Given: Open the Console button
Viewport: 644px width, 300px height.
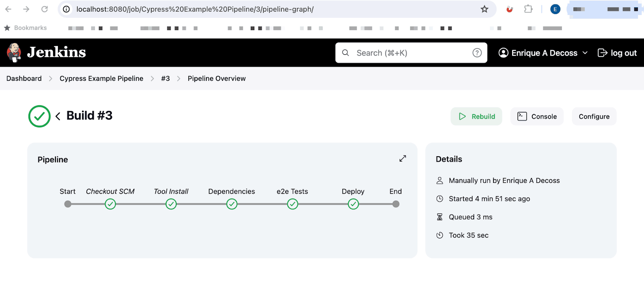Looking at the screenshot, I should pyautogui.click(x=537, y=116).
